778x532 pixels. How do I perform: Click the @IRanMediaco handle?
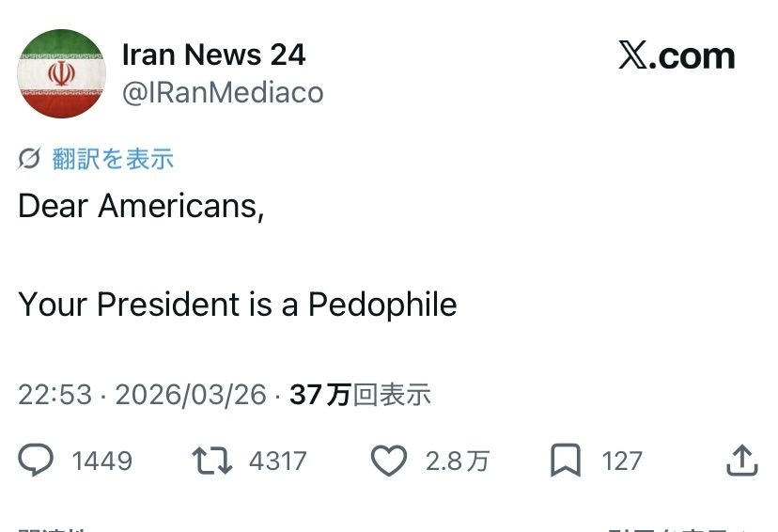(223, 92)
